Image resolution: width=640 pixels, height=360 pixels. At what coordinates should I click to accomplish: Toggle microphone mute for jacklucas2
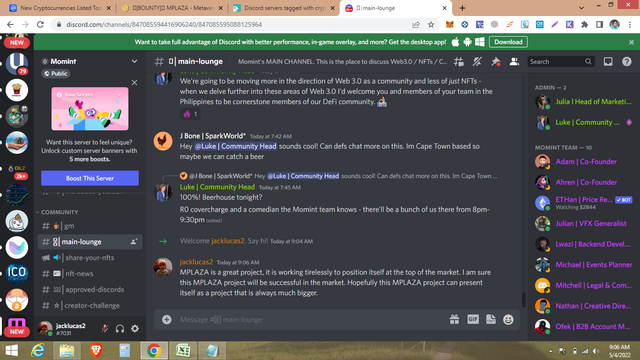105,329
